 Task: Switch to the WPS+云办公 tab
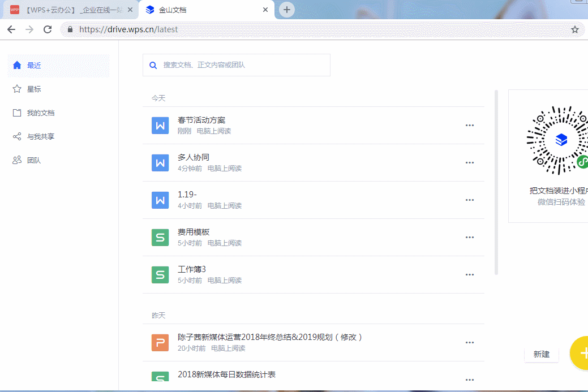tap(68, 10)
